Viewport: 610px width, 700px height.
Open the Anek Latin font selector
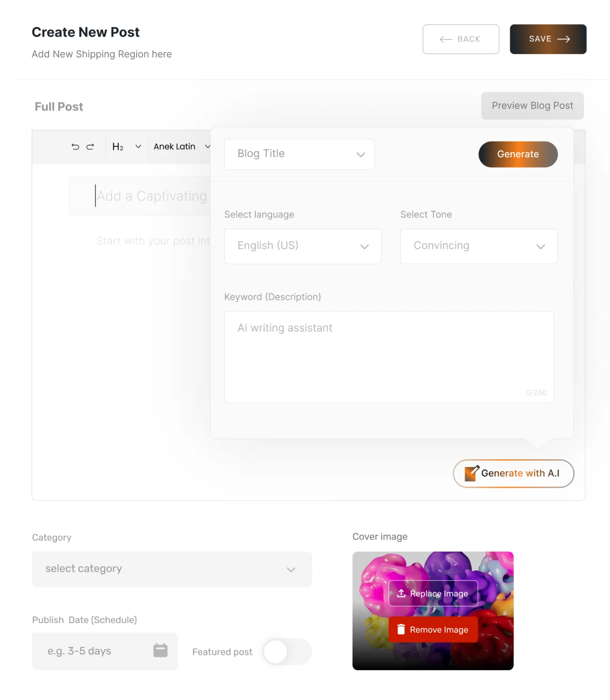tap(182, 147)
